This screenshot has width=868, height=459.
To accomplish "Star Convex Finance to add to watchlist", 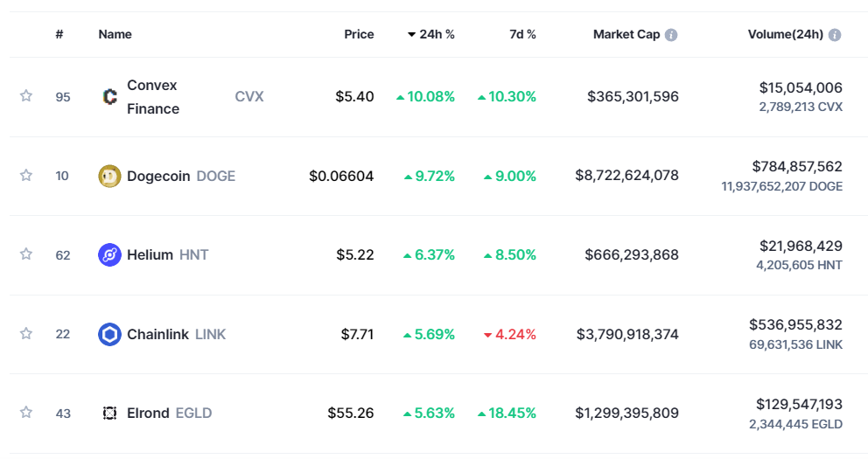I will click(x=26, y=96).
